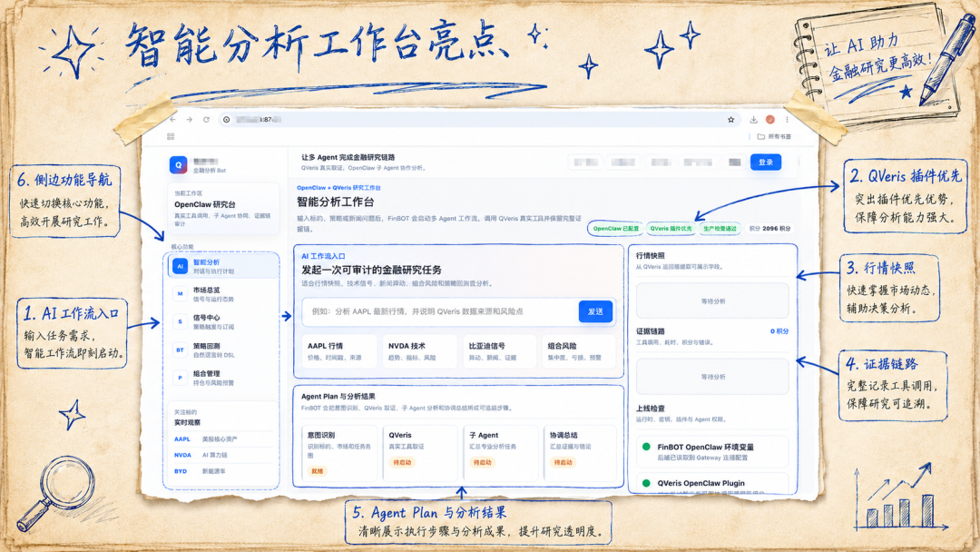The height and width of the screenshot is (552, 980).
Task: Open the 意图识别 plan step card
Action: coord(339,453)
